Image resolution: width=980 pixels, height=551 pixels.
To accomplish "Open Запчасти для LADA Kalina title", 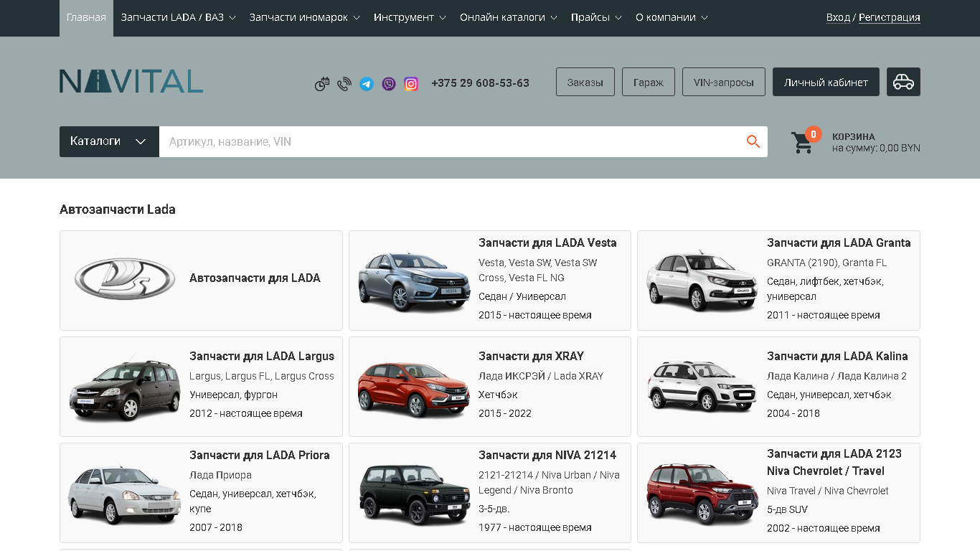I will [x=837, y=356].
